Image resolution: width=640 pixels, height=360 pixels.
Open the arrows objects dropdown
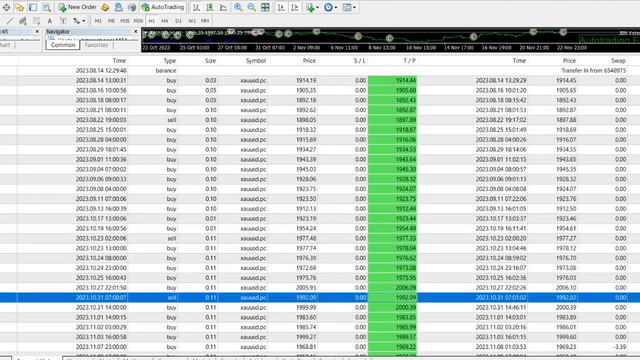coord(84,20)
